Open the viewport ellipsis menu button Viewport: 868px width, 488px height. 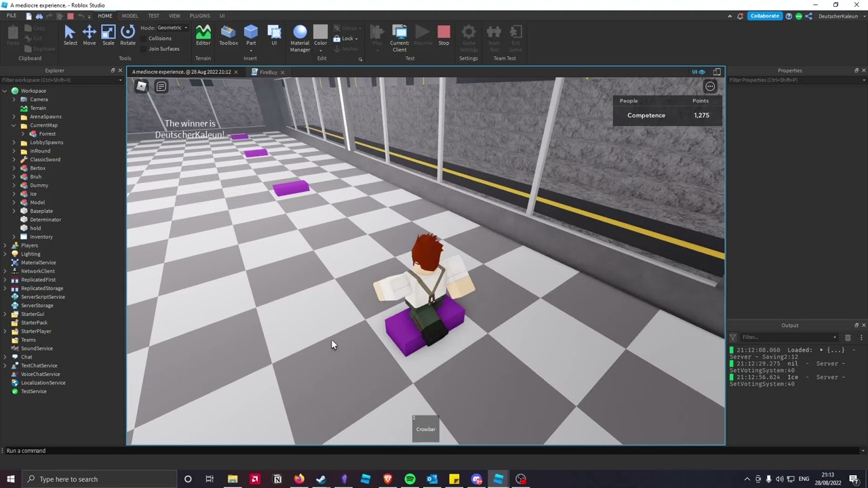[709, 86]
